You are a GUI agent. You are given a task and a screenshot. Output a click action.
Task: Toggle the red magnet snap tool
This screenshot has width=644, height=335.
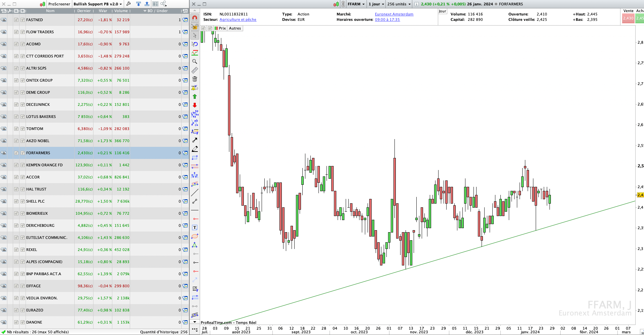[x=195, y=18]
